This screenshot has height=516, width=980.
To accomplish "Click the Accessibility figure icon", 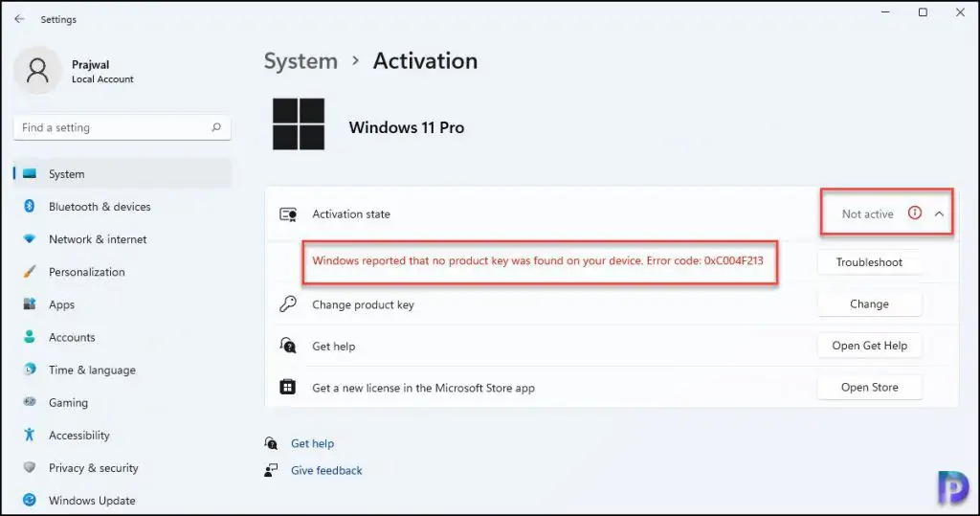I will click(x=30, y=436).
